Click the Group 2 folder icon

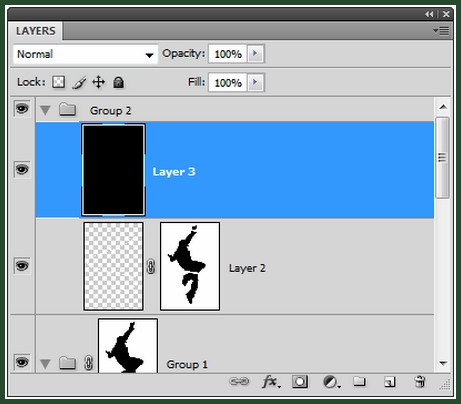67,109
